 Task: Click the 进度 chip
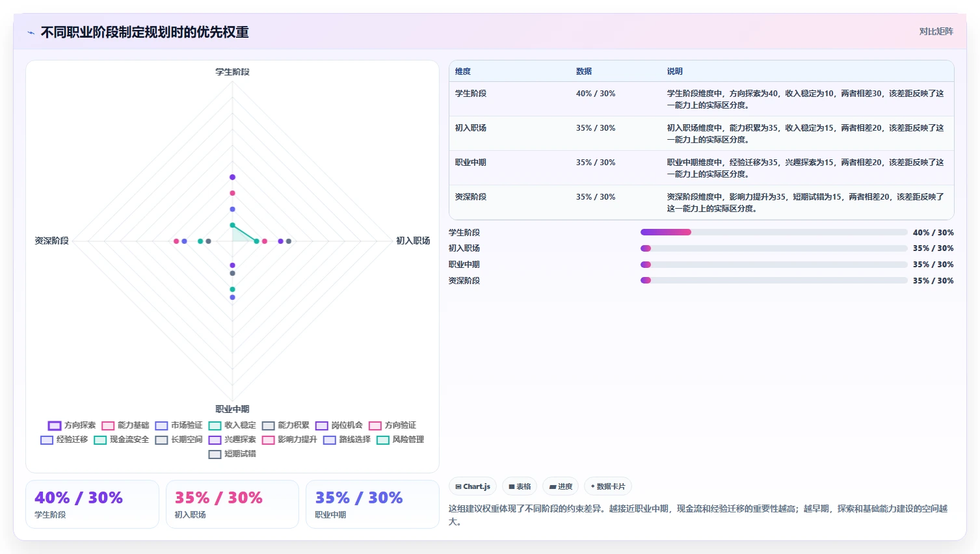tap(561, 486)
